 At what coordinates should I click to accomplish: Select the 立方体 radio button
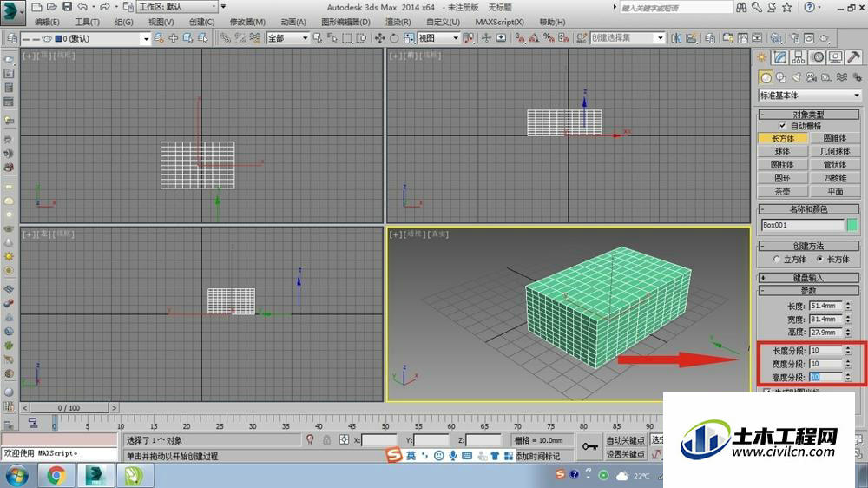tap(777, 260)
